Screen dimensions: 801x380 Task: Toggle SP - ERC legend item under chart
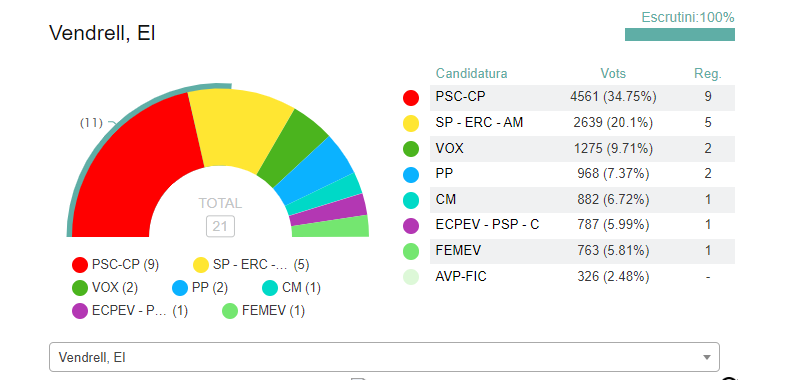coord(251,265)
